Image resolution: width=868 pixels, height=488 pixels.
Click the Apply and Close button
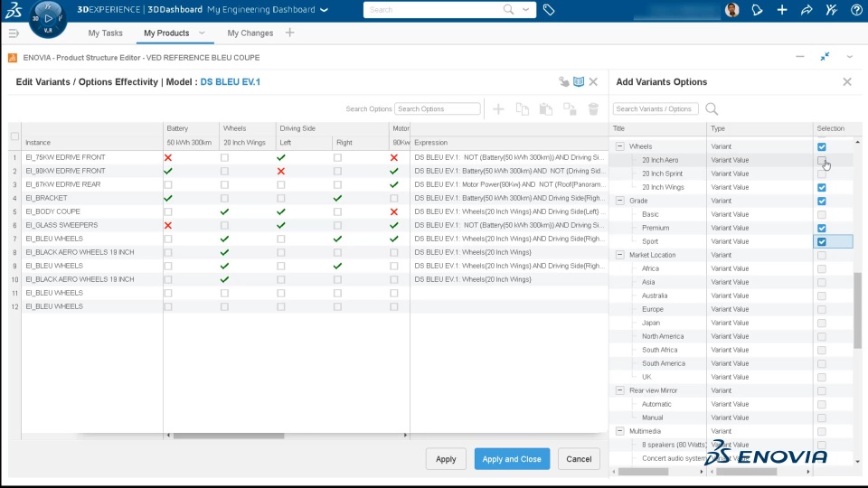(512, 459)
